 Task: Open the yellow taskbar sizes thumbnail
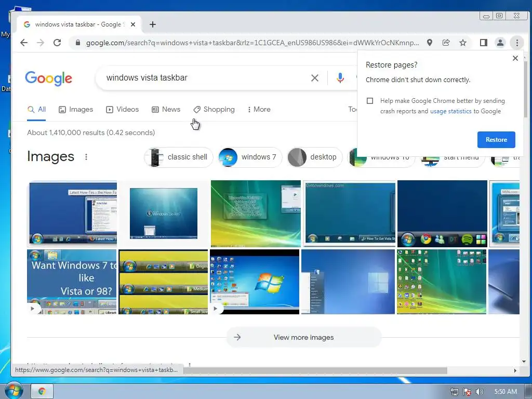(x=163, y=282)
